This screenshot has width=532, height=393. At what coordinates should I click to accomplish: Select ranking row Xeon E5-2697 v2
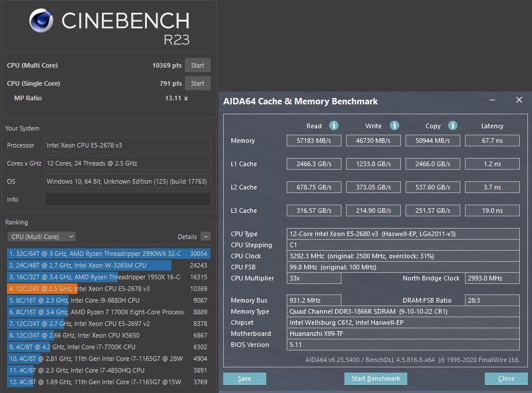click(108, 324)
